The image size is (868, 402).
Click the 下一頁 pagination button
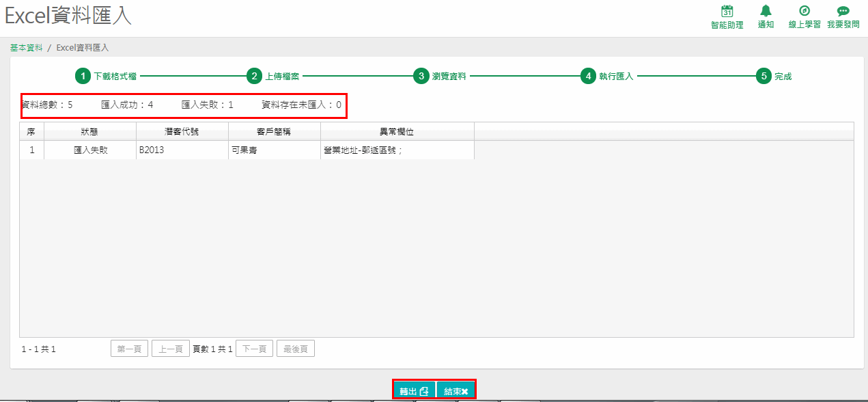254,349
